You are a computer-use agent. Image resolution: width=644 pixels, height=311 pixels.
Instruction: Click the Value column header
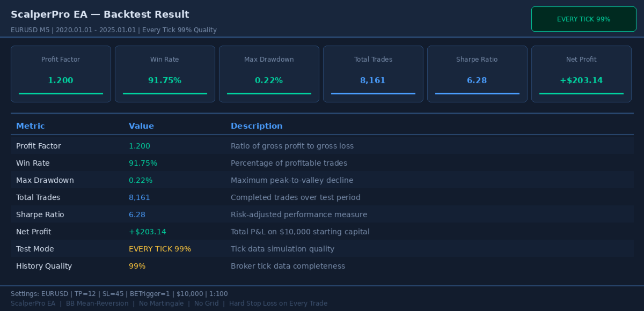click(x=141, y=126)
